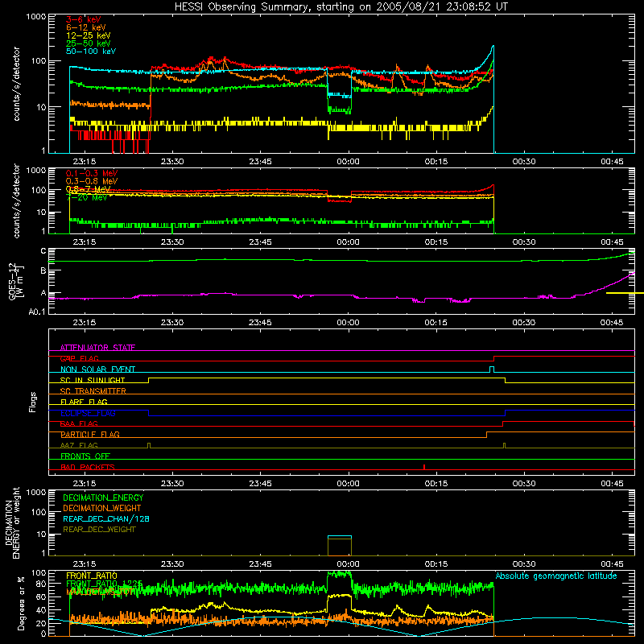Click the 00:45 tick label under Flags panel
644x644 pixels.
(x=612, y=484)
